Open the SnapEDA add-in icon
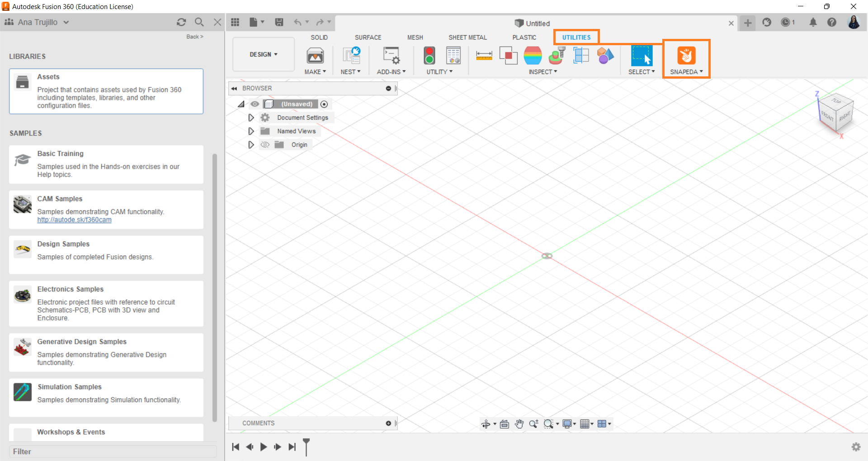This screenshot has height=461, width=868. click(686, 56)
